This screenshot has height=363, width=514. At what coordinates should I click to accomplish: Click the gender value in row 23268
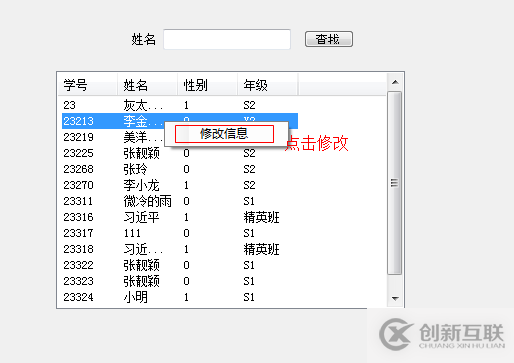point(186,169)
